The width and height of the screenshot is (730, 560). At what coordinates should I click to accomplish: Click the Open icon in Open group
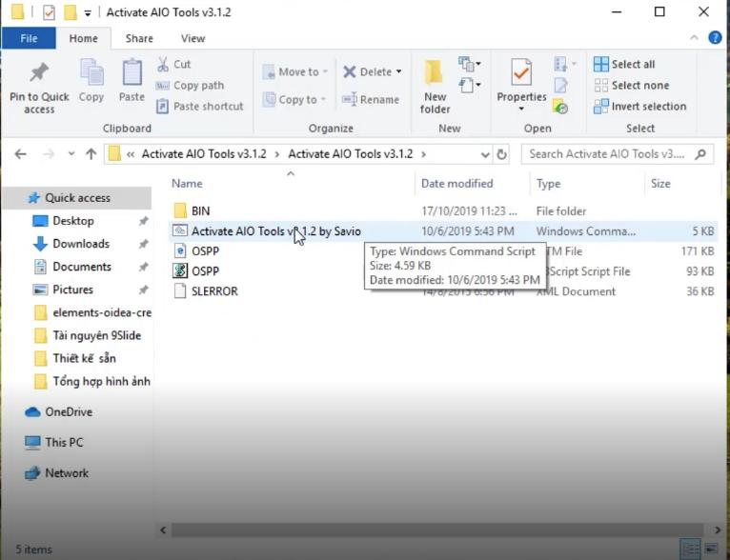(x=565, y=64)
